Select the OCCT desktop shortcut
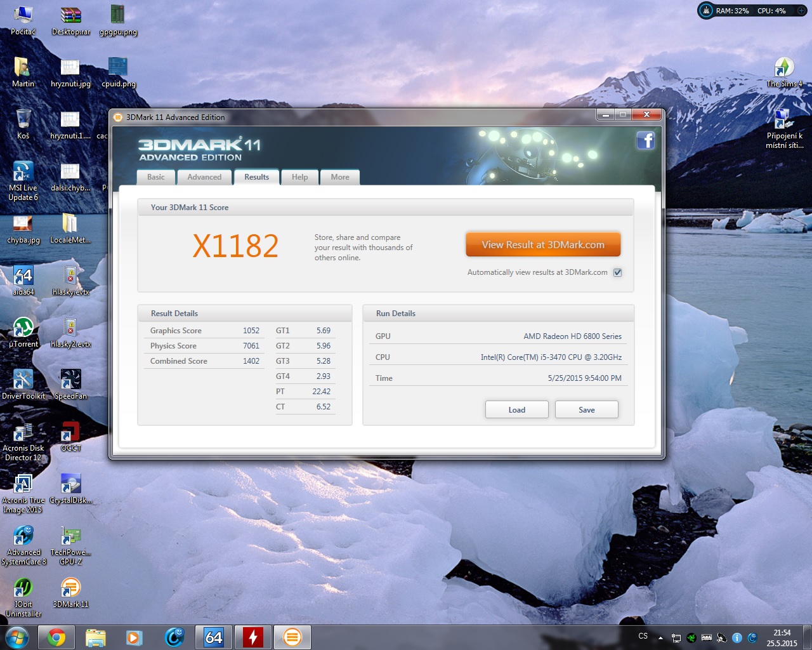This screenshot has height=650, width=812. coord(71,437)
